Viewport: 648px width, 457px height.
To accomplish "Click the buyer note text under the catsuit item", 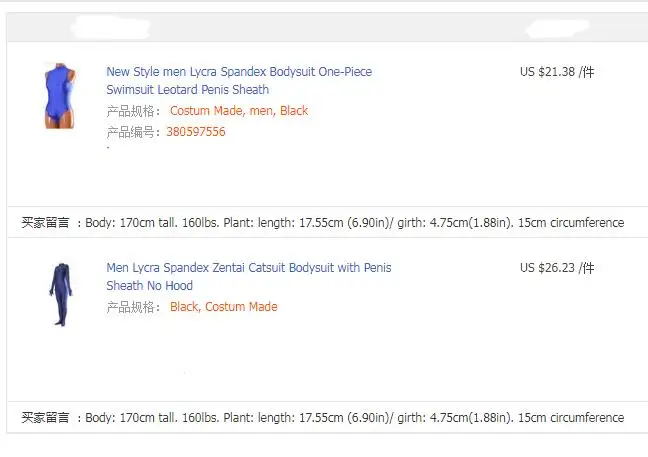I will (x=355, y=418).
